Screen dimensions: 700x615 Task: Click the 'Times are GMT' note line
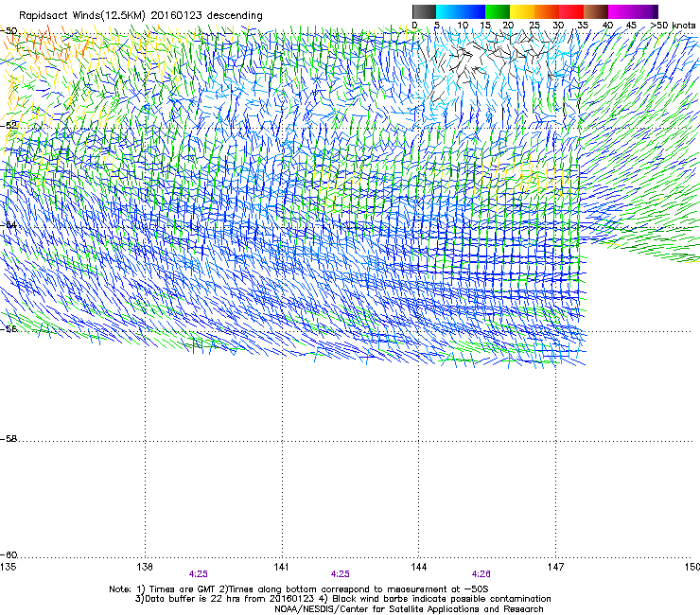point(299,589)
